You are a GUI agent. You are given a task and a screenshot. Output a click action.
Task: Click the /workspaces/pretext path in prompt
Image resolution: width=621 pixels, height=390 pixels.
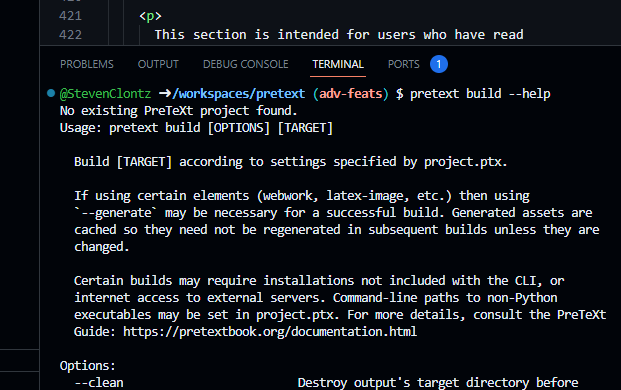click(238, 94)
